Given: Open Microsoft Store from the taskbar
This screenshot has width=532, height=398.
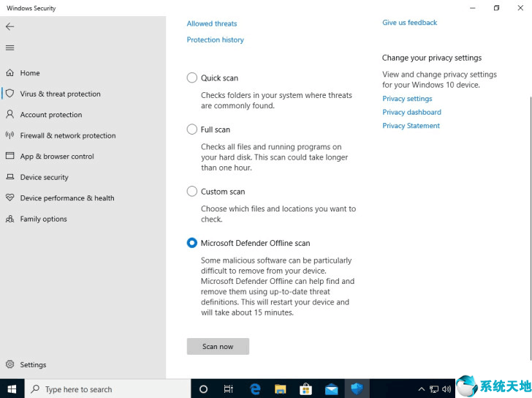Looking at the screenshot, I should click(305, 389).
